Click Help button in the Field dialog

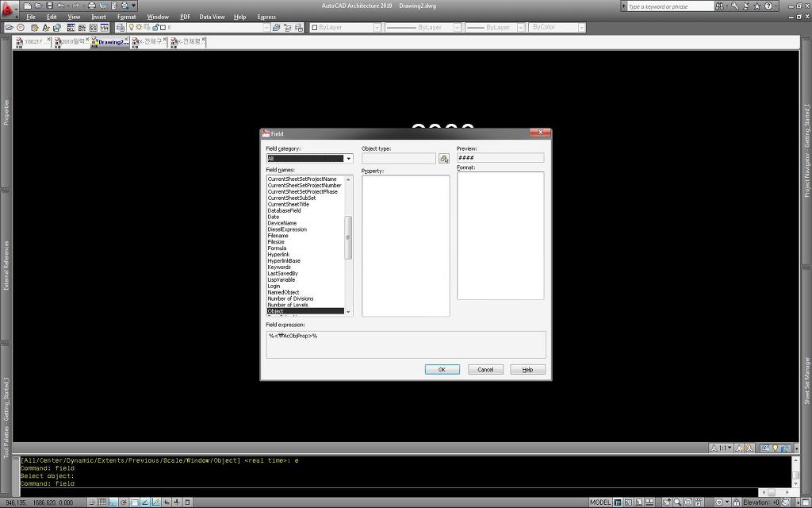coord(527,370)
